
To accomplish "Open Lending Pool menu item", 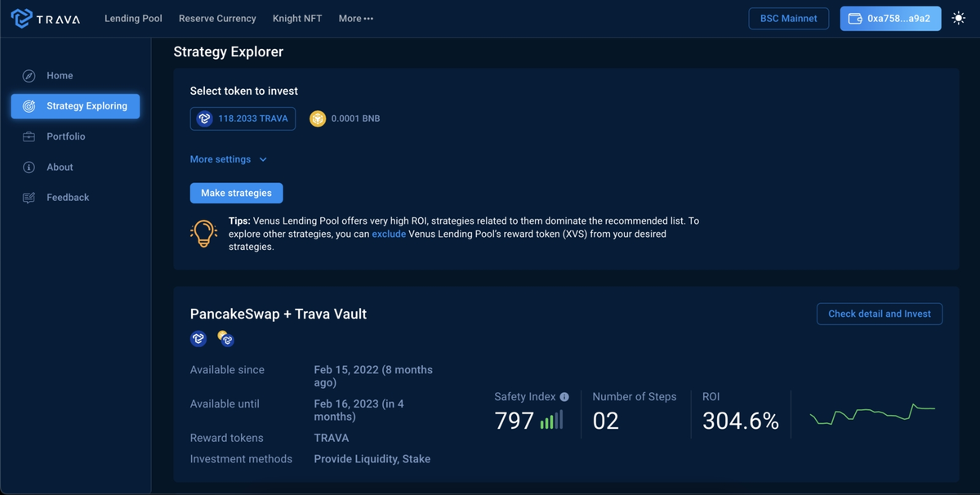I will click(133, 19).
